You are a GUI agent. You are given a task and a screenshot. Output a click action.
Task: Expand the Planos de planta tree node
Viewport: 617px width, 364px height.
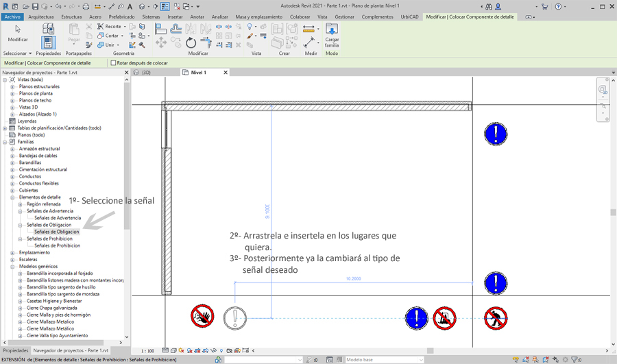12,94
